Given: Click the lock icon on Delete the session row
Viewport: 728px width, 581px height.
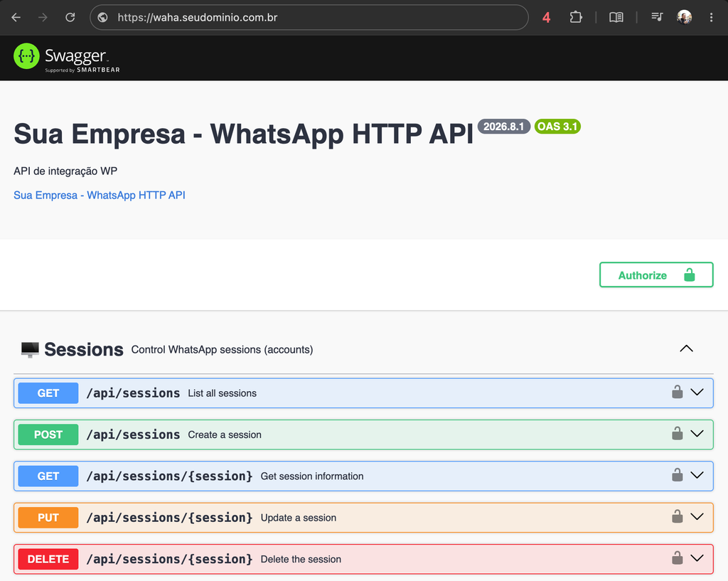Looking at the screenshot, I should point(678,558).
